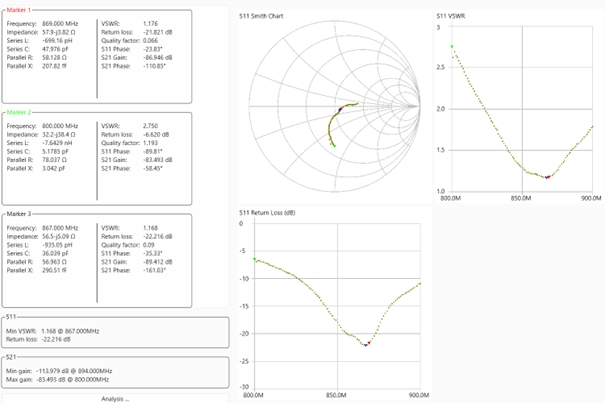Click Marker 3 impedance 56.5-j5.09 Ω

(x=59, y=237)
